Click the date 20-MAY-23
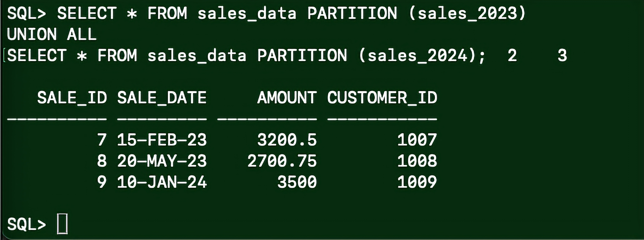The height and width of the screenshot is (240, 644). click(x=162, y=161)
